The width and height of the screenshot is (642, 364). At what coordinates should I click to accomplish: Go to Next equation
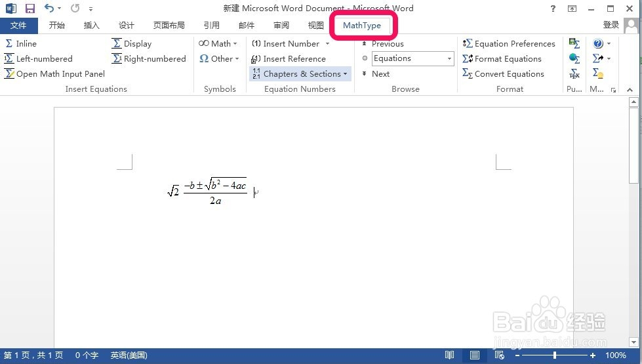(376, 73)
